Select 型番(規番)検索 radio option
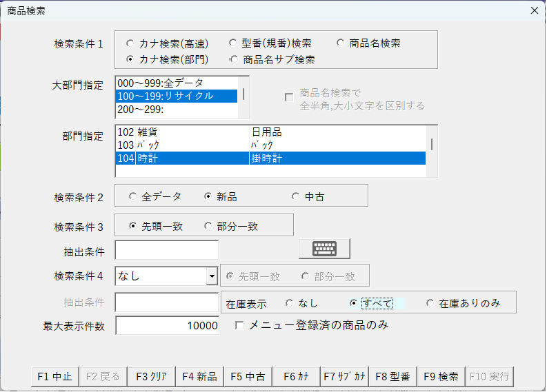547x392 pixels. click(x=234, y=43)
